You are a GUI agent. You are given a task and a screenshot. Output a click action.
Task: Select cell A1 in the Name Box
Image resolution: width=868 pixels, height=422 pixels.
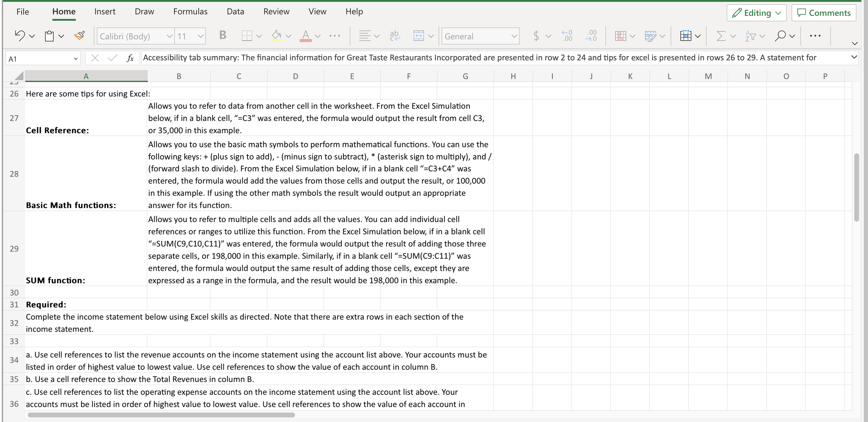pyautogui.click(x=39, y=58)
